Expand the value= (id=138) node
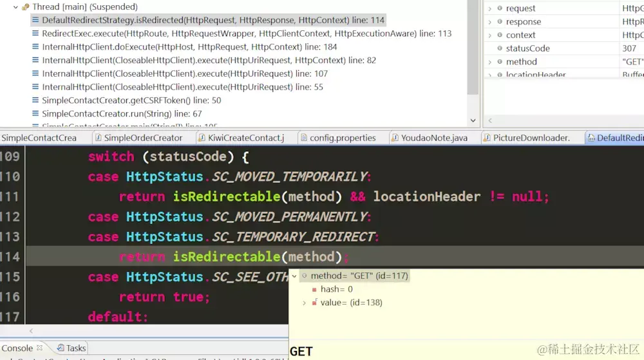 tap(305, 303)
